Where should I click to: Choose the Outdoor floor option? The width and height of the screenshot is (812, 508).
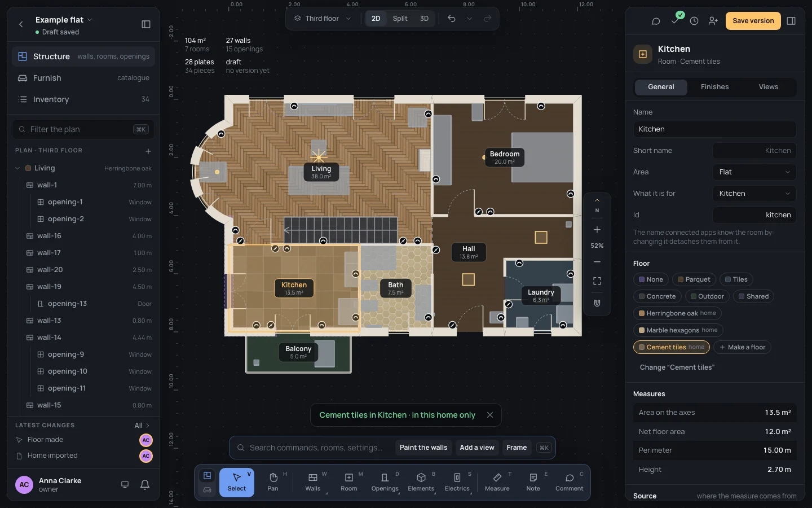708,296
